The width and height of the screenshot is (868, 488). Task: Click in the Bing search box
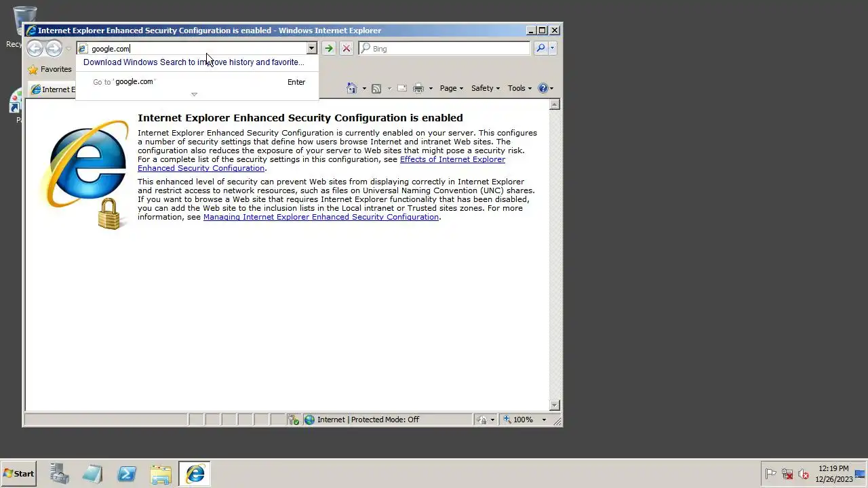(x=445, y=49)
